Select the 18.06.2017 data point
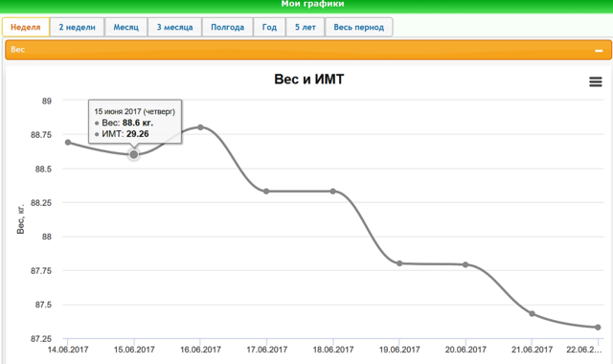This screenshot has height=364, width=613. 332,192
